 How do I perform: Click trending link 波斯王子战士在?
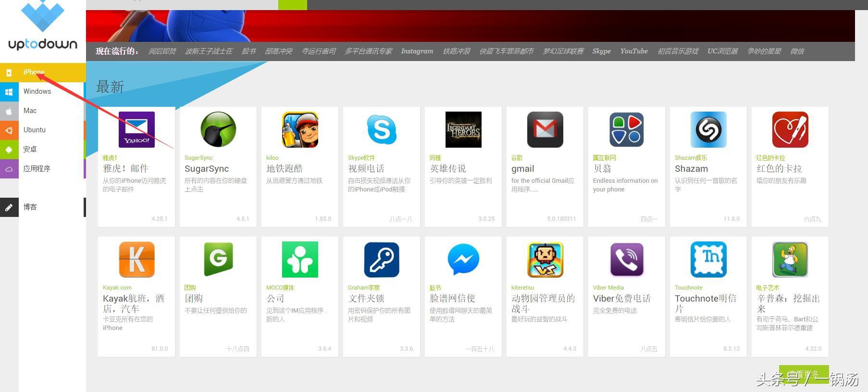click(x=209, y=51)
